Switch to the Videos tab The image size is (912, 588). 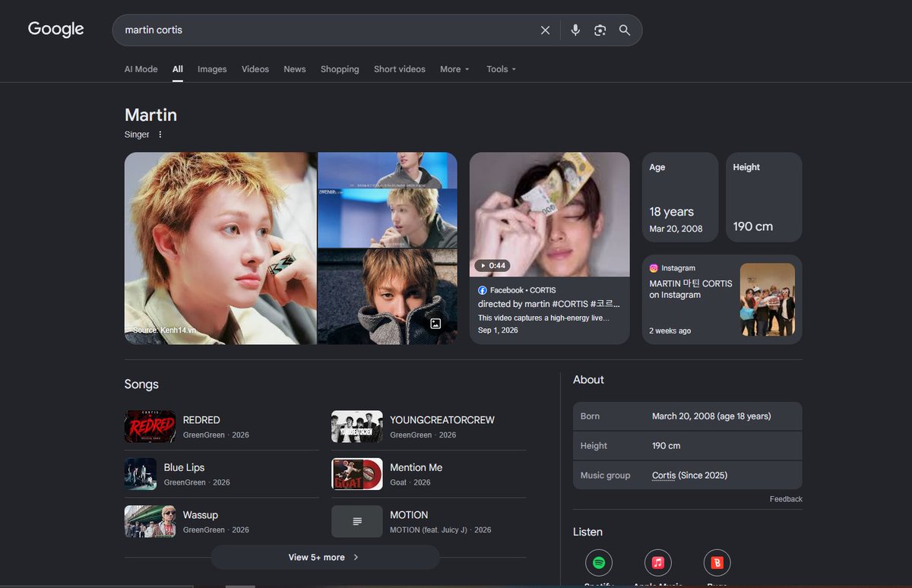[255, 69]
